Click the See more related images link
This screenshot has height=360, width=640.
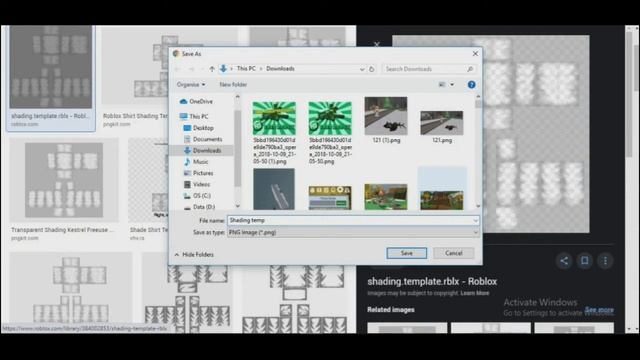[599, 310]
